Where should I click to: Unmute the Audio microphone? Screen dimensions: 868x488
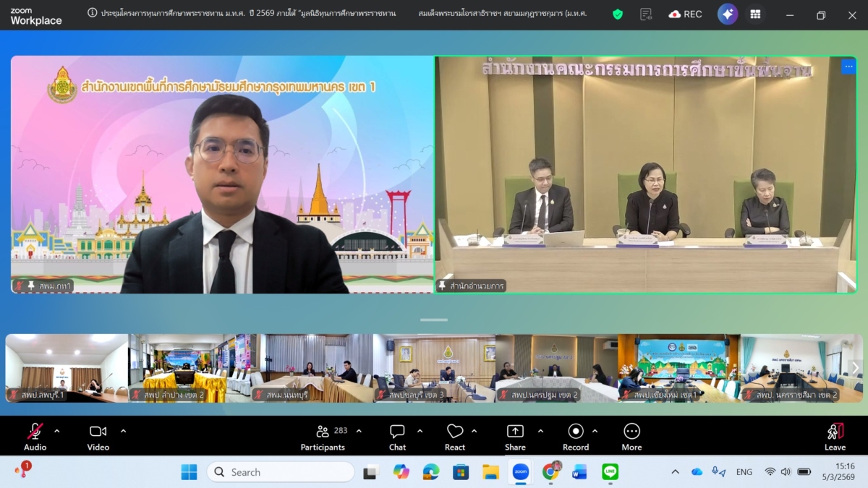[x=35, y=437]
